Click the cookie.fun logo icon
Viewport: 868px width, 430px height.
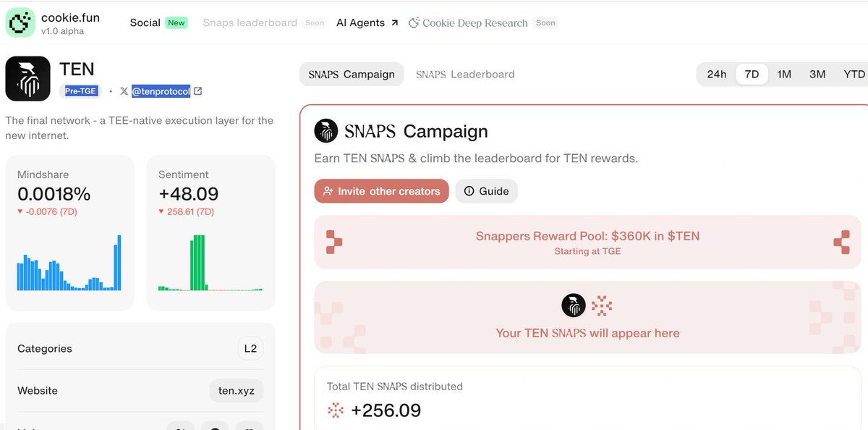click(20, 23)
